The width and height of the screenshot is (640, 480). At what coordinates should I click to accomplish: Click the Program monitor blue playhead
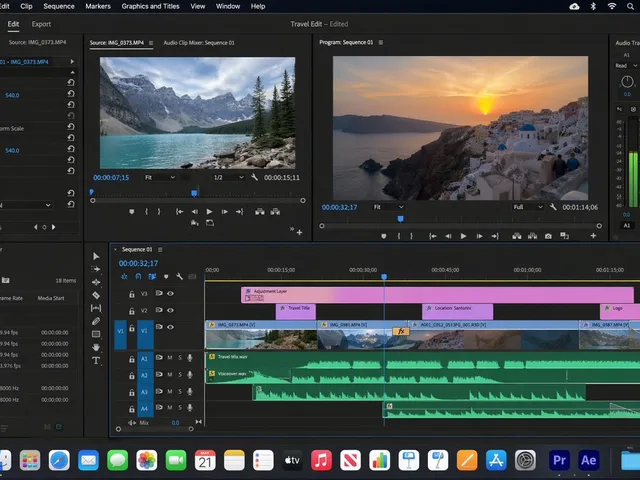tap(400, 219)
